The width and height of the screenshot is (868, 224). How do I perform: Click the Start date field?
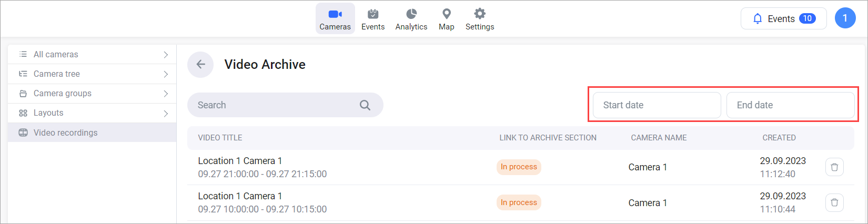657,105
